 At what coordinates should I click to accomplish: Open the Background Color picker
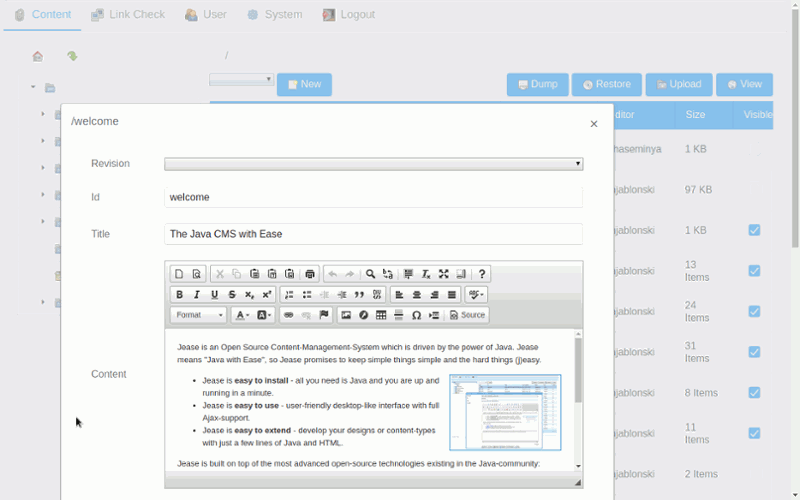[264, 315]
